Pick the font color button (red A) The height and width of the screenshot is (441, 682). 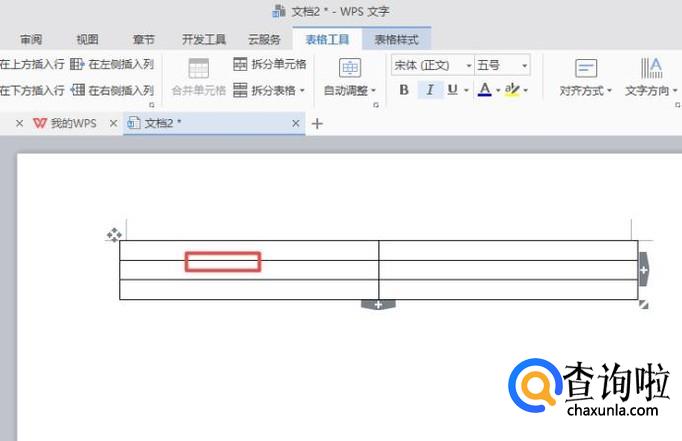[x=484, y=90]
